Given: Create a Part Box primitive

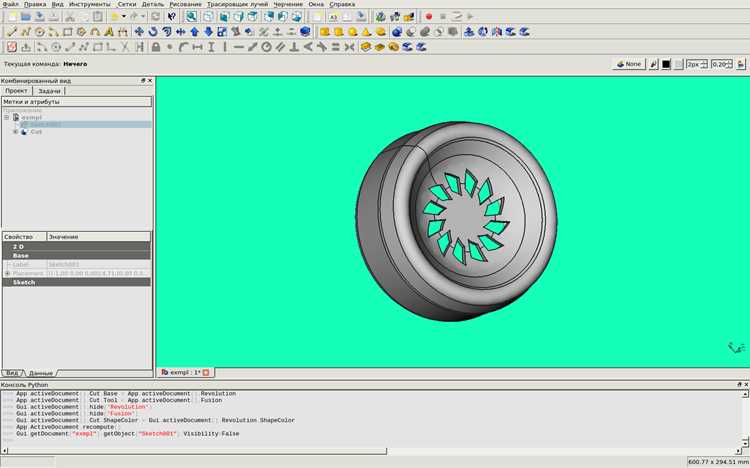Looking at the screenshot, I should point(325,32).
